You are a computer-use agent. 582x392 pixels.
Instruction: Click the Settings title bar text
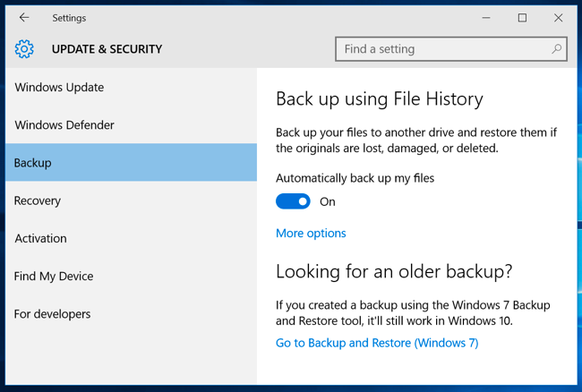(x=69, y=18)
